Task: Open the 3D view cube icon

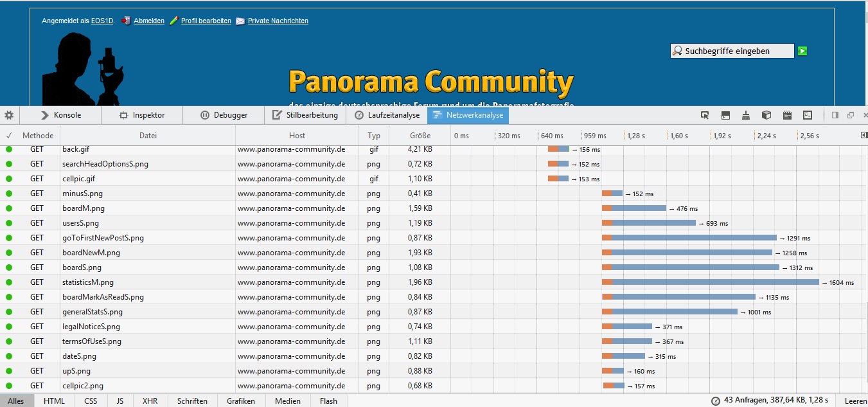Action: point(766,115)
